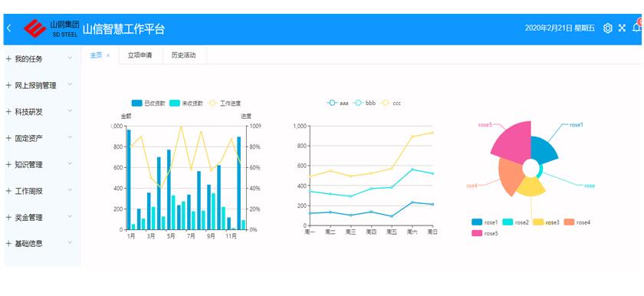The width and height of the screenshot is (644, 296).
Task: Expand the 固定资产 menu chevron
Action: pyautogui.click(x=70, y=137)
